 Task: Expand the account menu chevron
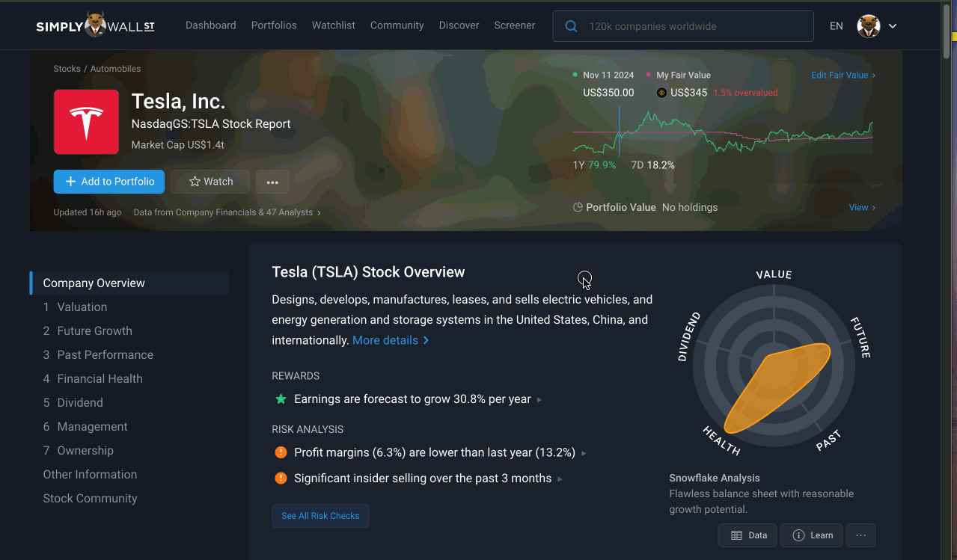[893, 26]
